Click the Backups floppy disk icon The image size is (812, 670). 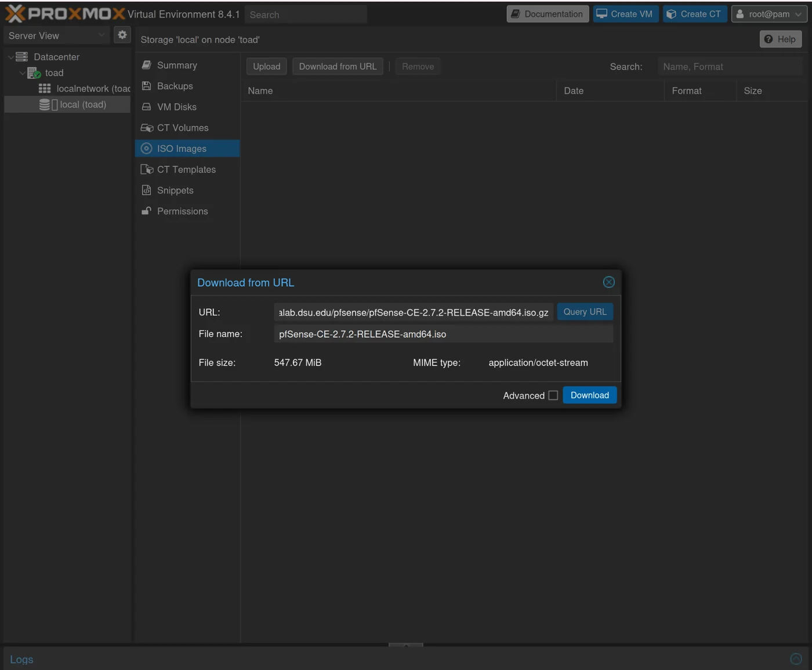[146, 86]
